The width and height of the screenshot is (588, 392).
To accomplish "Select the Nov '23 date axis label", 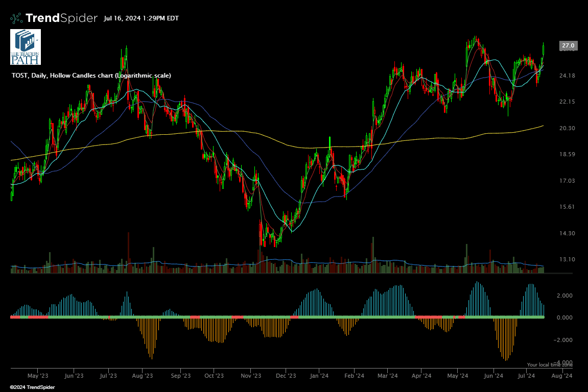I will [x=251, y=376].
